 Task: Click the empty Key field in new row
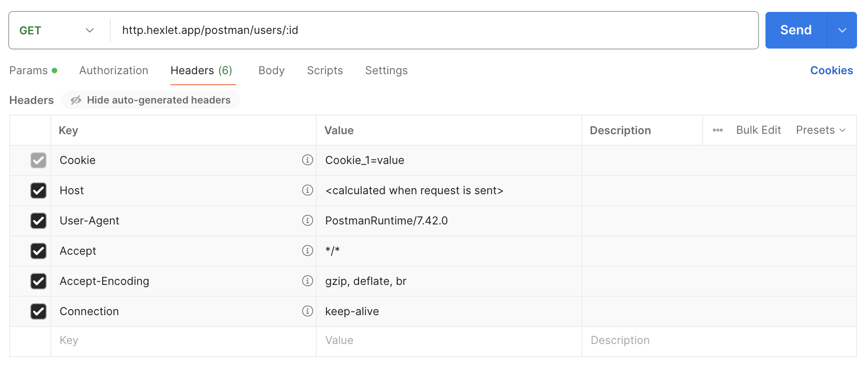pos(183,340)
